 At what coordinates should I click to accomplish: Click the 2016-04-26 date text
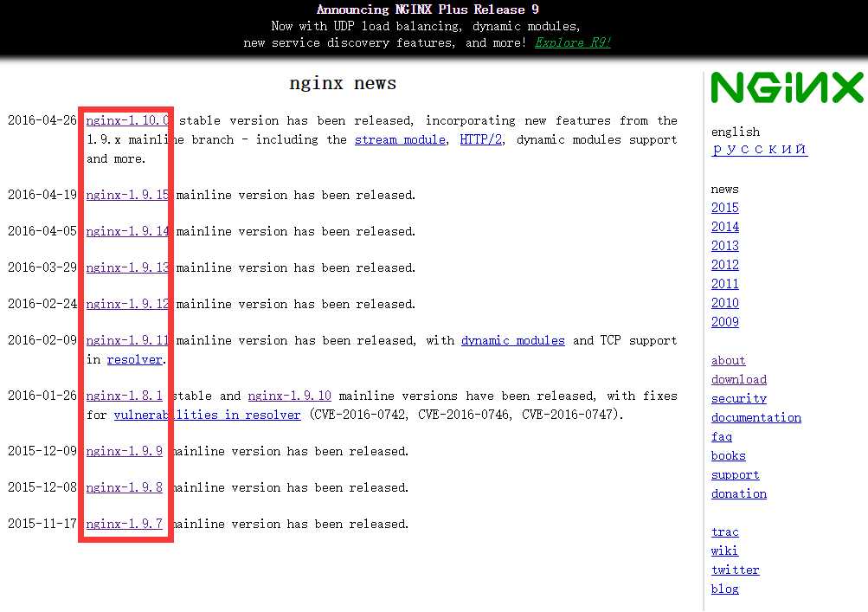click(x=42, y=120)
